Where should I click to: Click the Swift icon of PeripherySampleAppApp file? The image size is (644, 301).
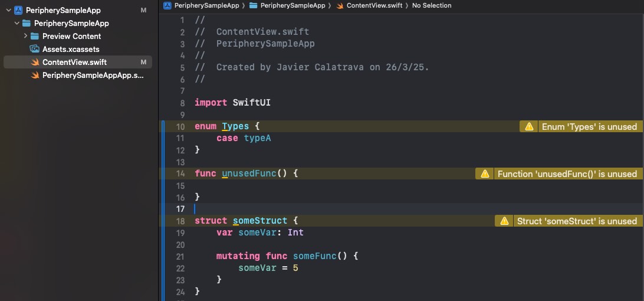(35, 76)
